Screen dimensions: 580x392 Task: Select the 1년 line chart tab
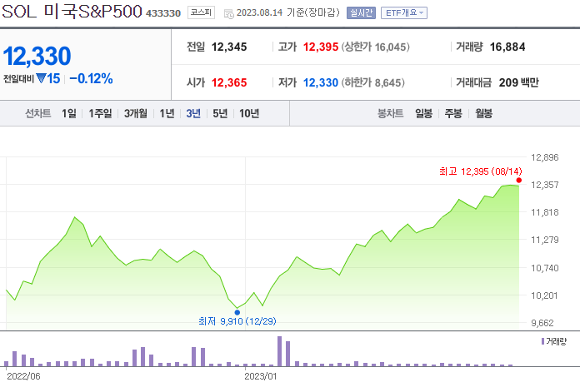coord(167,113)
